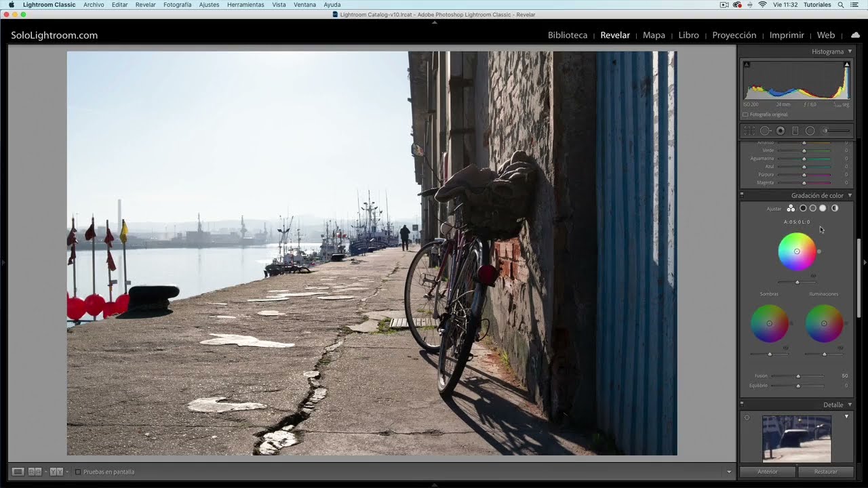Select the Radial filter tool
The height and width of the screenshot is (488, 868).
[810, 131]
